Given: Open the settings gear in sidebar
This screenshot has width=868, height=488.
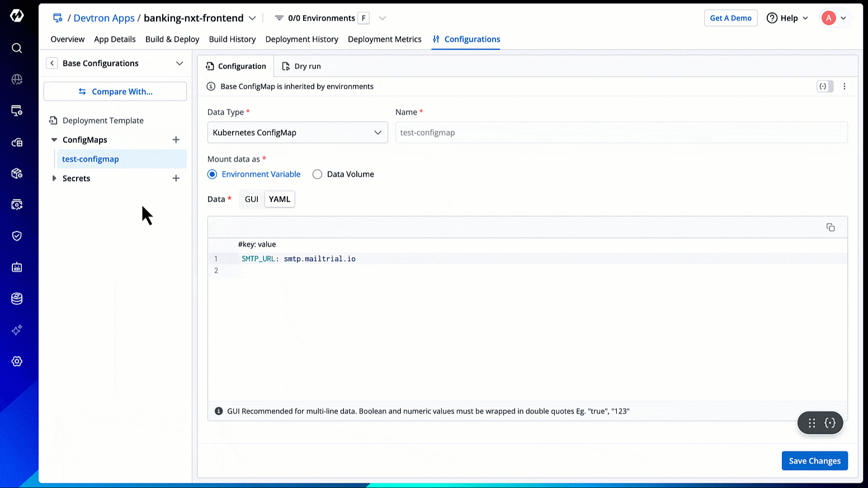Looking at the screenshot, I should 17,361.
